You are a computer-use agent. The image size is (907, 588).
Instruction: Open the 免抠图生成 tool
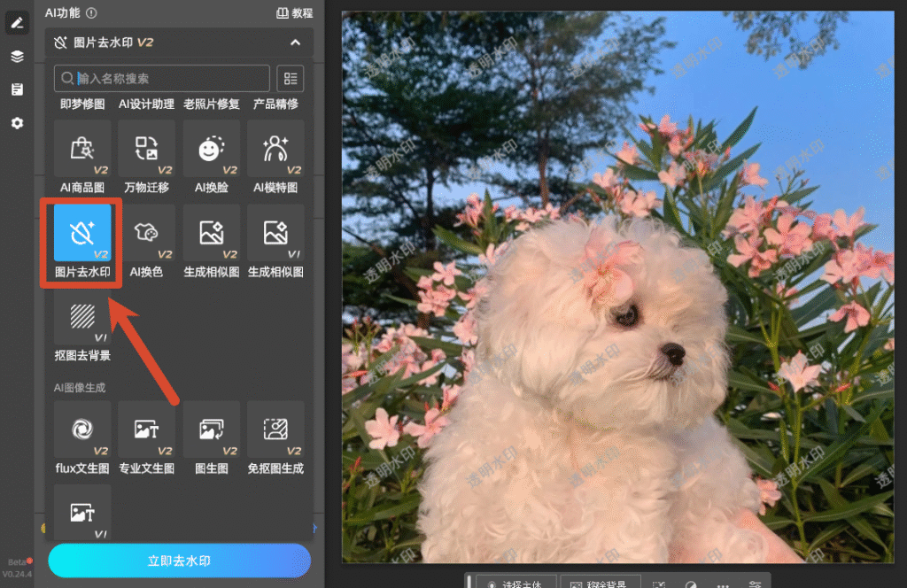click(275, 429)
